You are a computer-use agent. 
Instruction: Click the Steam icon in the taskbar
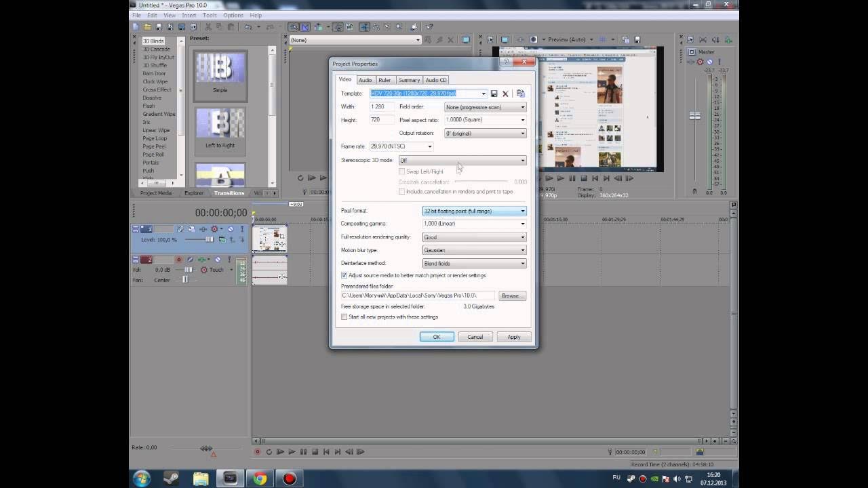point(172,479)
